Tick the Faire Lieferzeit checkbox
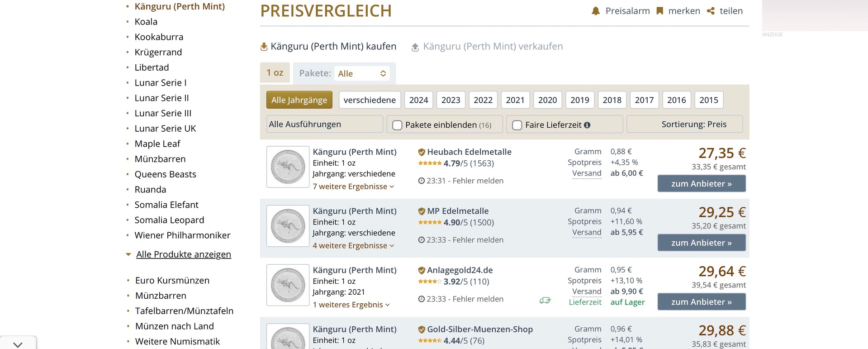Image resolution: width=868 pixels, height=349 pixels. [x=517, y=125]
